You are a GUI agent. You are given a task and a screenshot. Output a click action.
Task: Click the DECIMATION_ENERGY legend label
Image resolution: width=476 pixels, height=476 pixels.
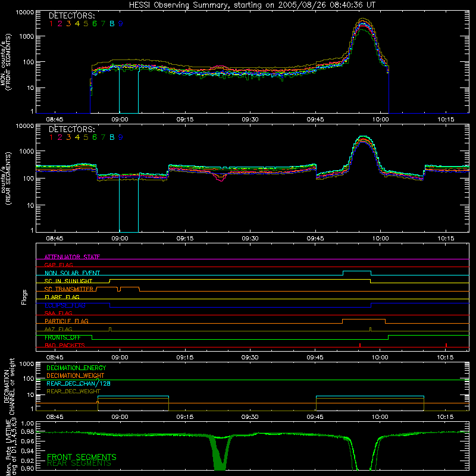(76, 368)
